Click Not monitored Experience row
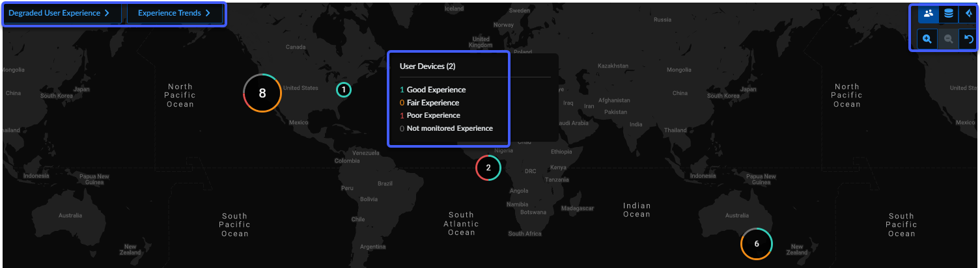 [446, 128]
